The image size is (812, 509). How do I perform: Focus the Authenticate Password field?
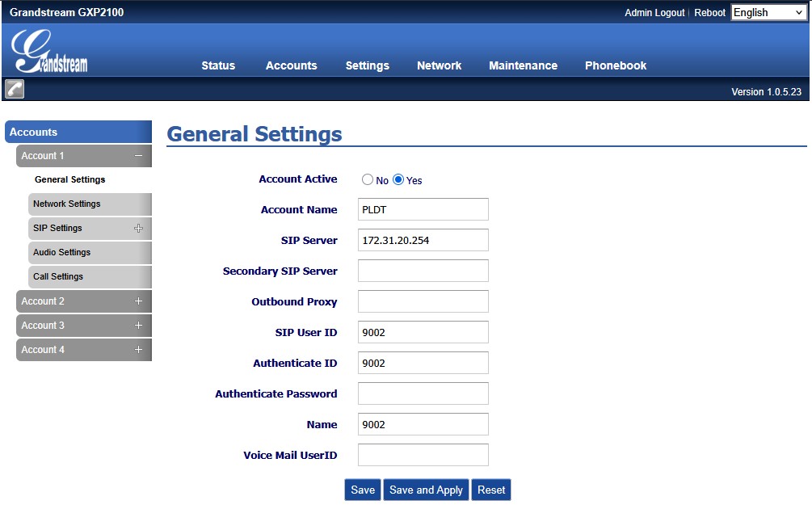click(423, 393)
